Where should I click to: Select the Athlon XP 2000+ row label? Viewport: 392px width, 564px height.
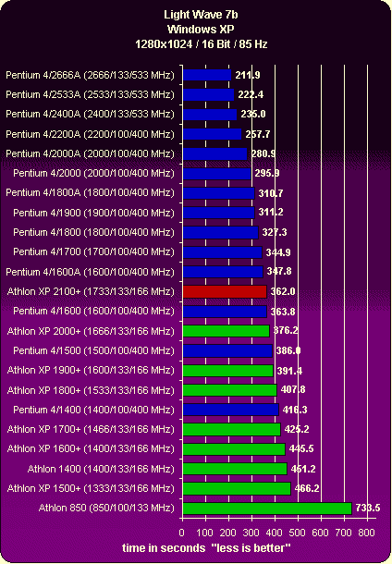(x=91, y=331)
